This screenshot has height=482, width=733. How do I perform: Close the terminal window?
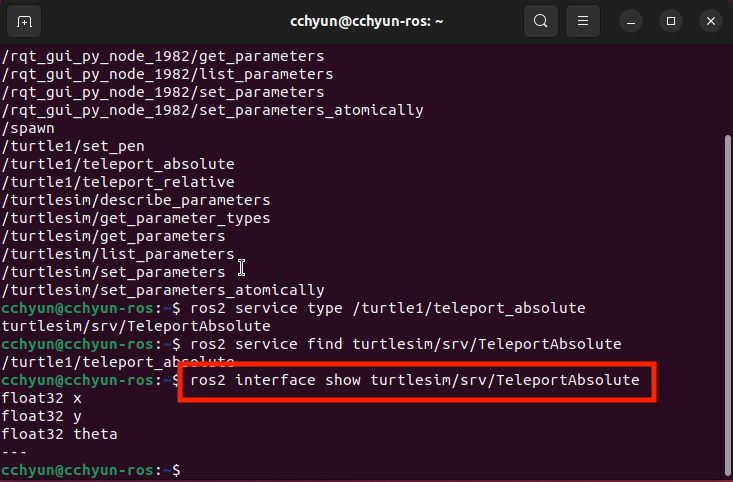711,22
